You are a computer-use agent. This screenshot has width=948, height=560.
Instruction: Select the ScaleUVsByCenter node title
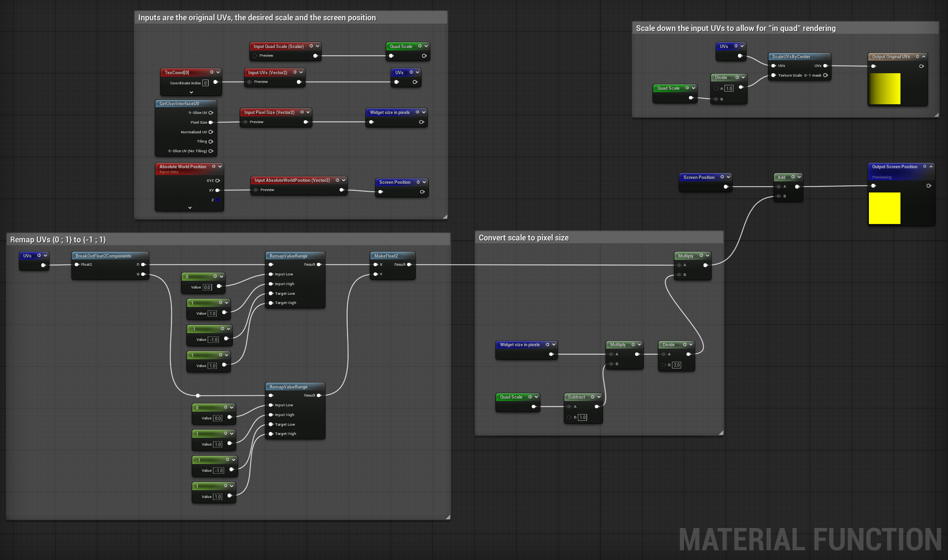click(x=791, y=56)
